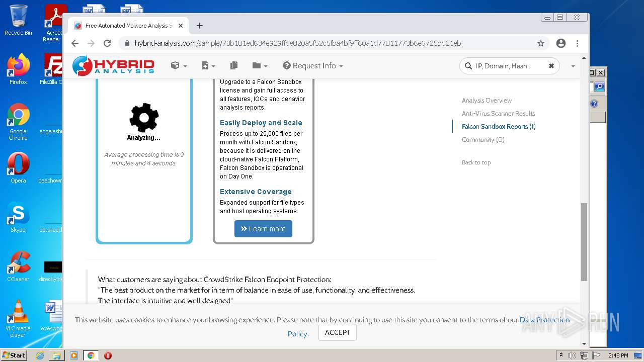Open the folder dropdown in navbar

coord(260,66)
